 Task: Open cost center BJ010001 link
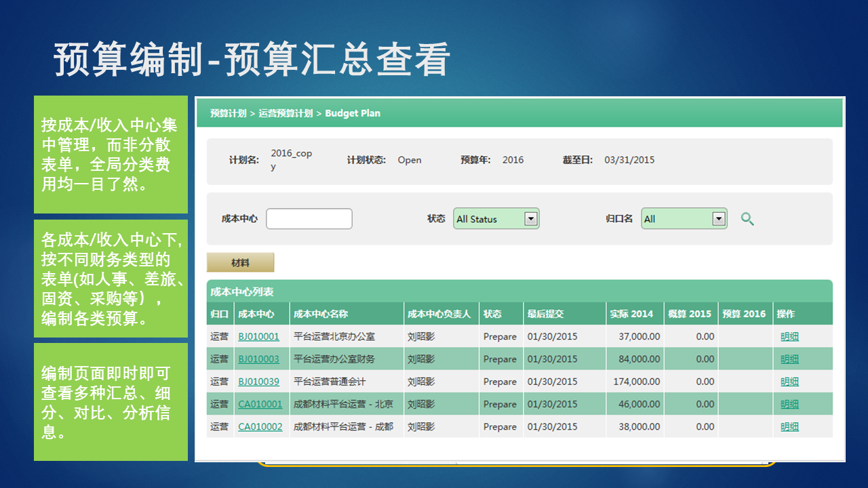[x=258, y=336]
